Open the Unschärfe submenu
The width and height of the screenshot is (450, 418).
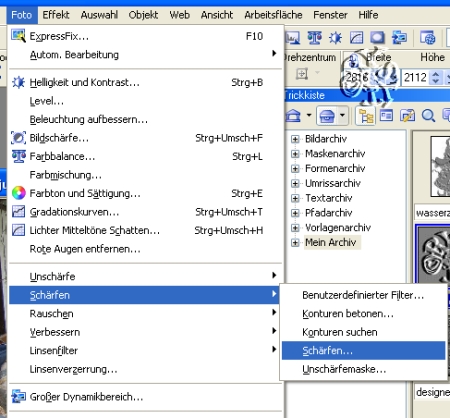[145, 276]
